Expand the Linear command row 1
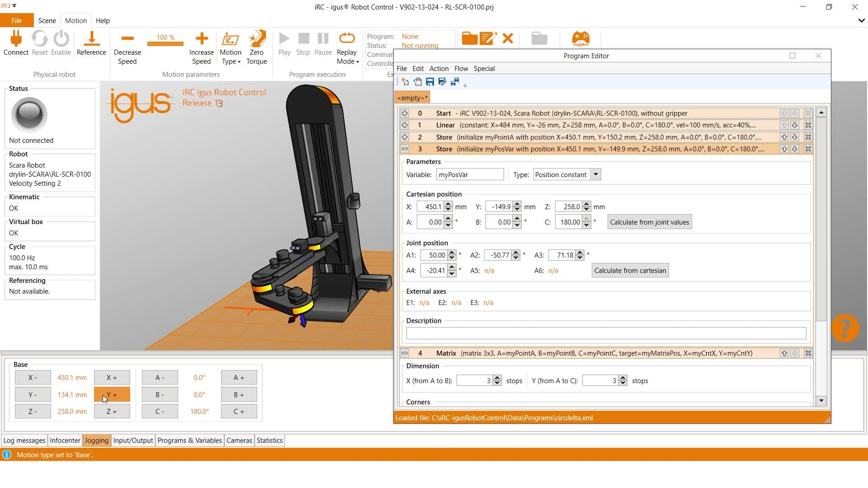 coord(405,125)
